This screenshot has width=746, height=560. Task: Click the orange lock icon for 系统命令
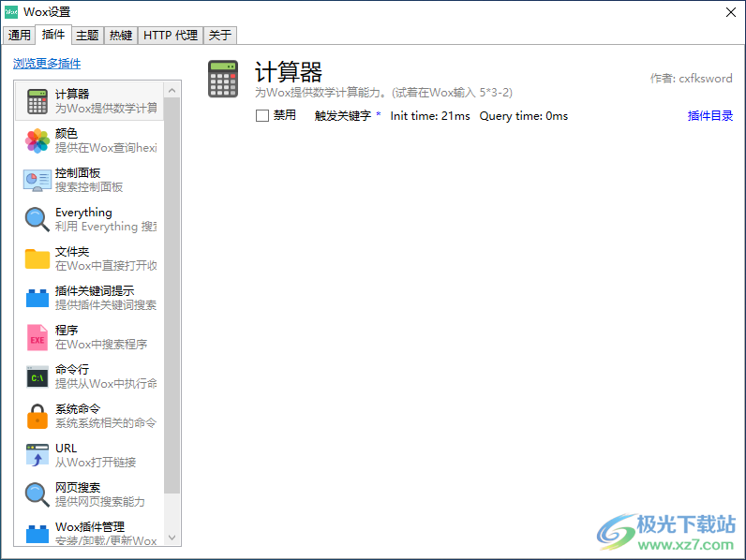coord(37,417)
